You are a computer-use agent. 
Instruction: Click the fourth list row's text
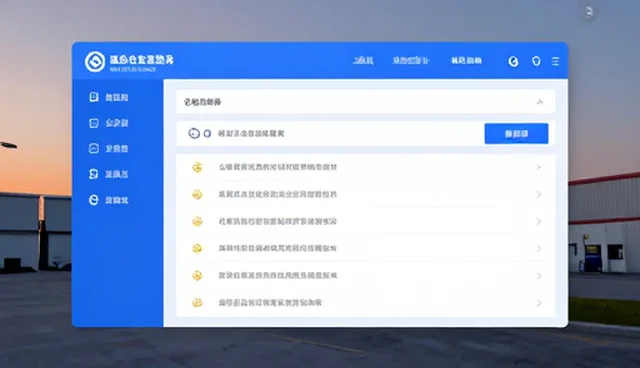(x=278, y=248)
